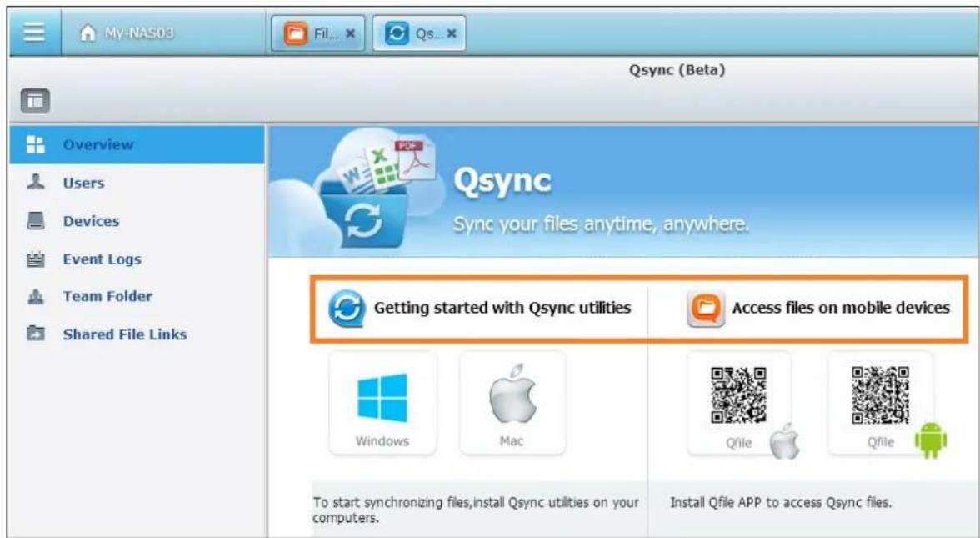Click 'Access files on mobile devices' heading
980x538 pixels.
tap(842, 308)
